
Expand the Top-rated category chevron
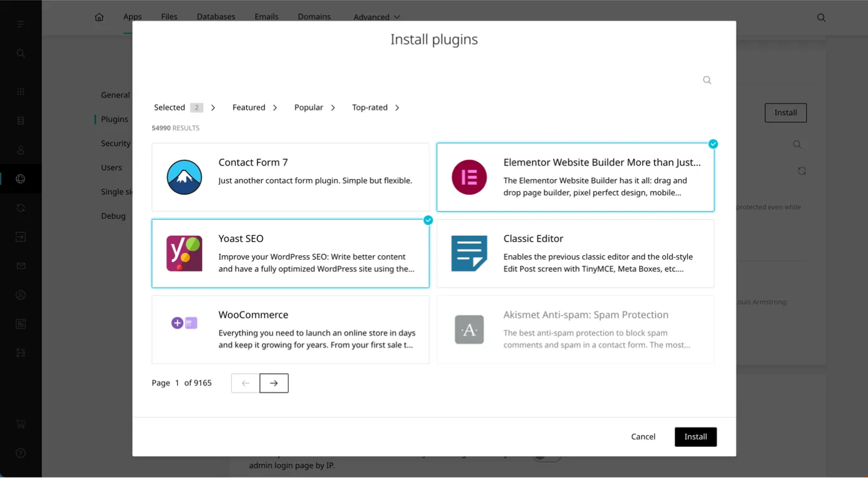point(397,108)
